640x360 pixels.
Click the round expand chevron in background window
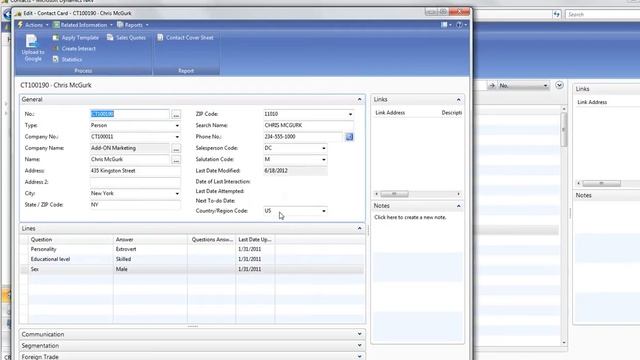559,85
